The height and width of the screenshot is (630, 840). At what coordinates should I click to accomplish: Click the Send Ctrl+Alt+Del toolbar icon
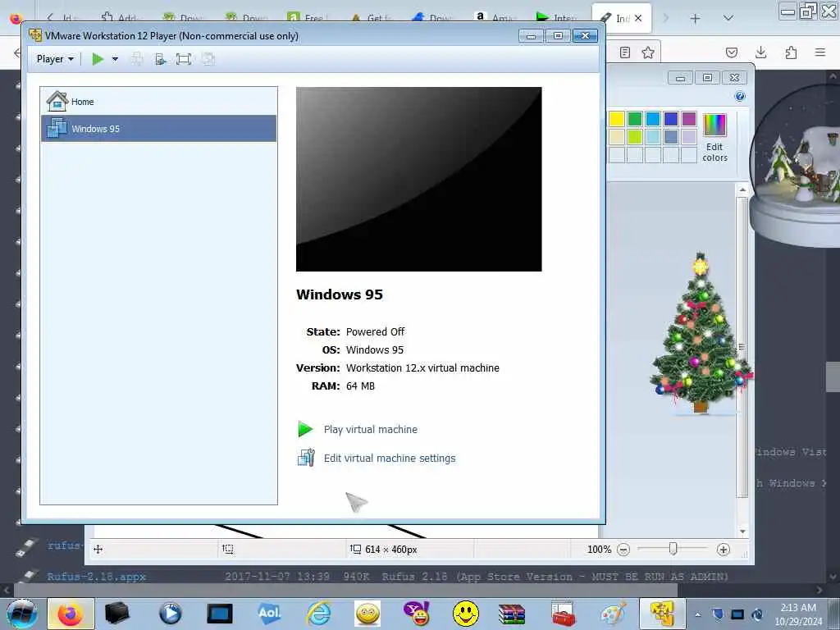coord(137,59)
